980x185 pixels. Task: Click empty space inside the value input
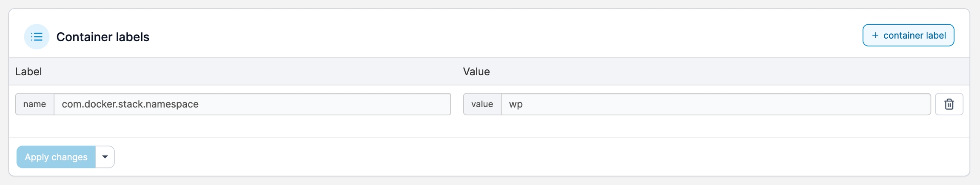click(x=723, y=104)
